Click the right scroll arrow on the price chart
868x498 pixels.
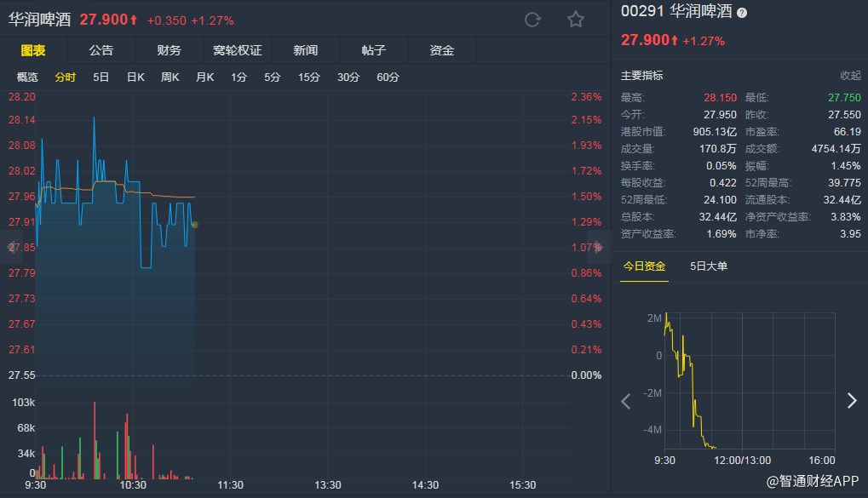point(599,247)
